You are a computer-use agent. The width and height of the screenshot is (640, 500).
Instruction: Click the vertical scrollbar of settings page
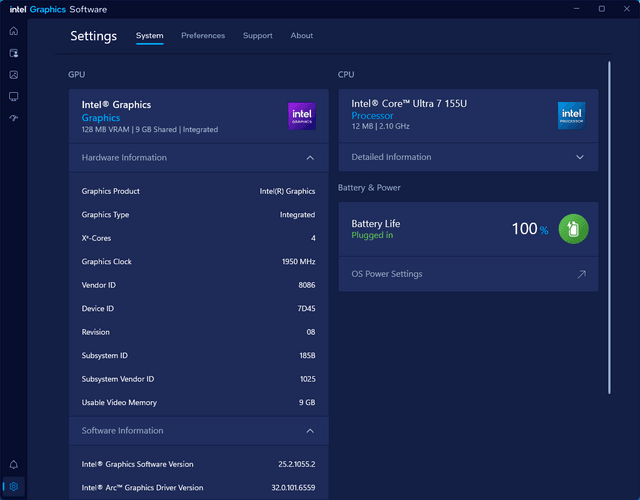609,227
